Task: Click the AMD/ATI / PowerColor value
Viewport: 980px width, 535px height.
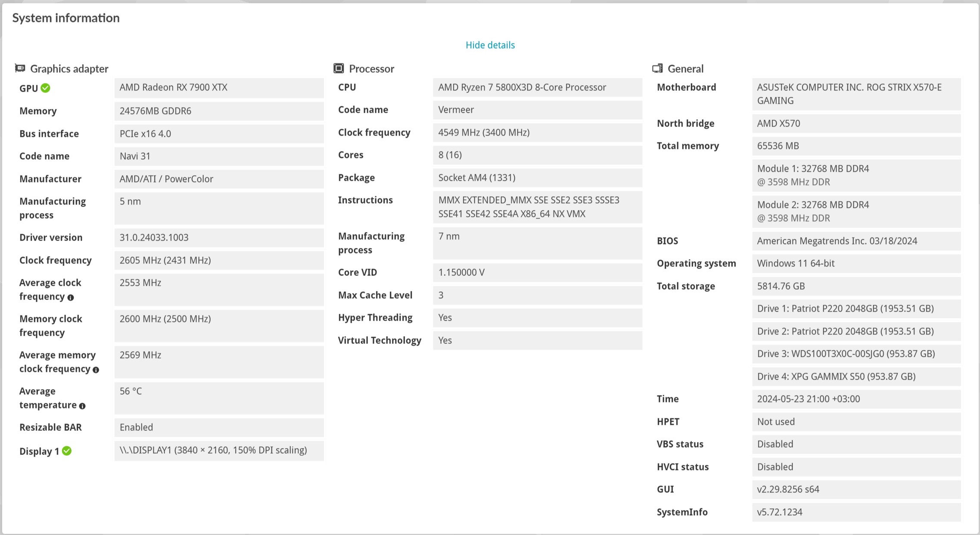Action: tap(219, 179)
